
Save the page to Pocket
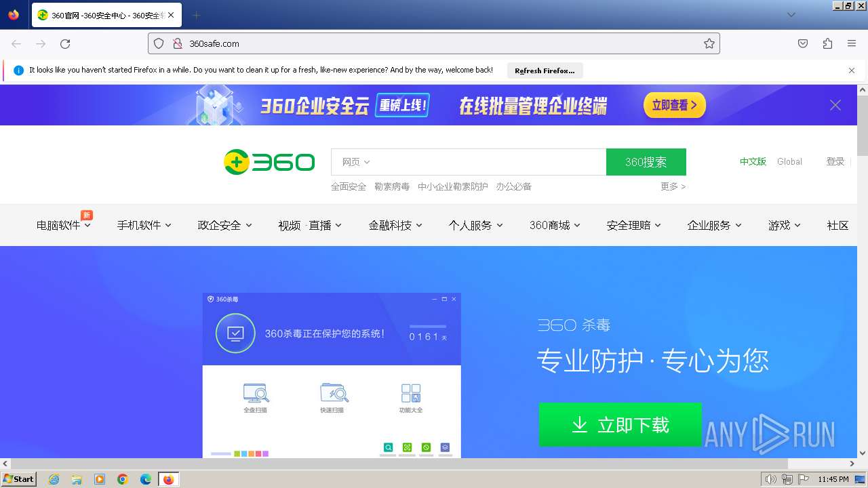803,43
